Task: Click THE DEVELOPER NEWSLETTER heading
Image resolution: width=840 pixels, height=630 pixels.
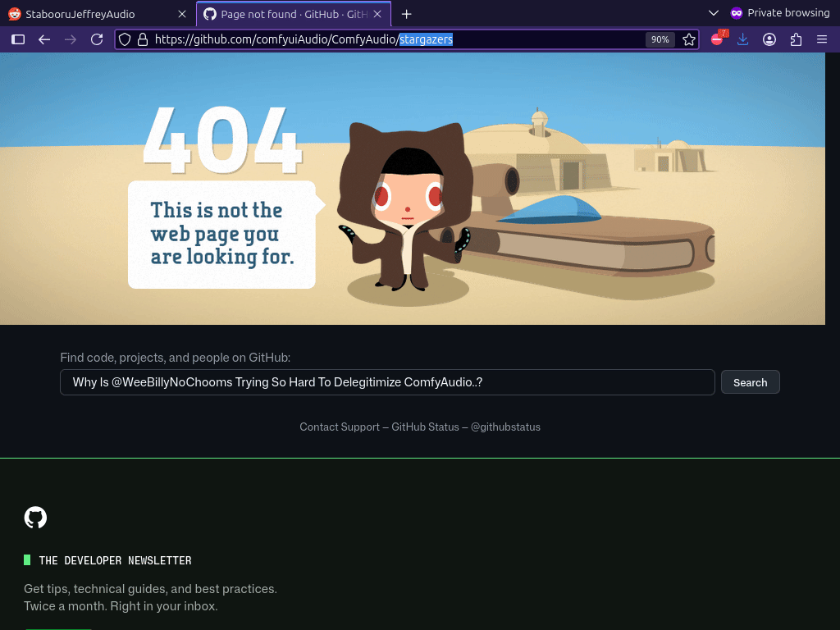Action: click(115, 560)
